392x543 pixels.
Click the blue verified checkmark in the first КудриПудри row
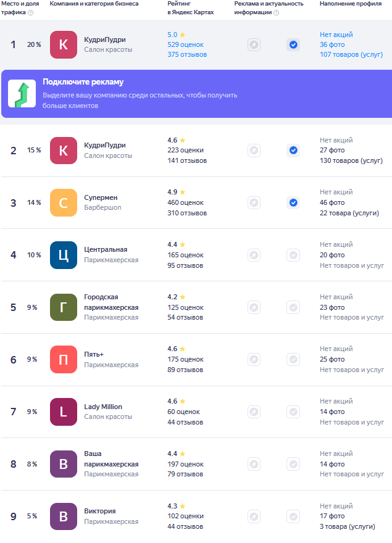[293, 44]
